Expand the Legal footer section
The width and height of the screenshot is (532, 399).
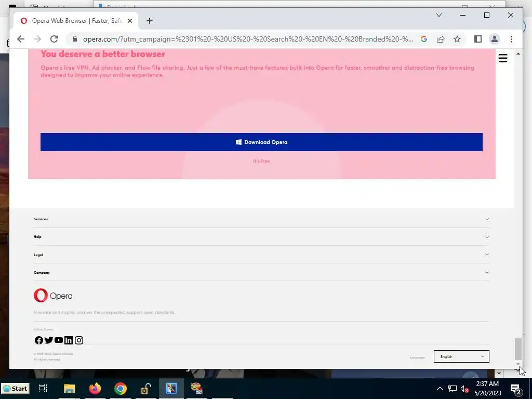(x=261, y=255)
